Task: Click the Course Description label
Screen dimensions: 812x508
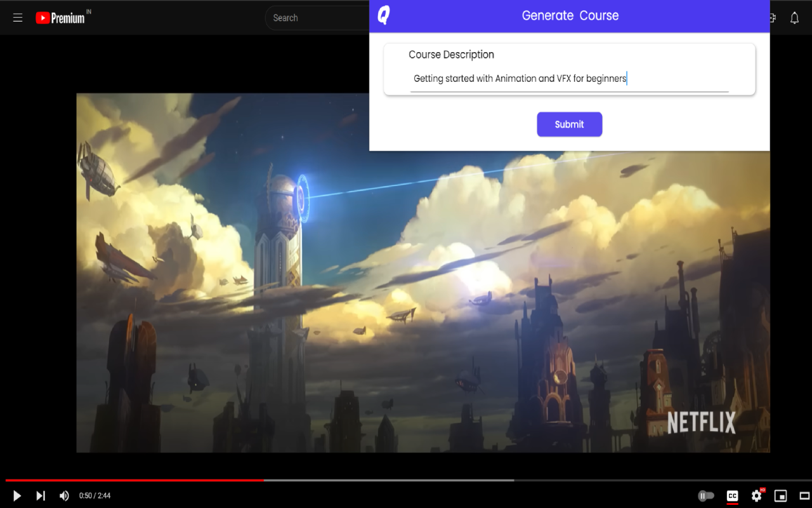Action: 451,55
